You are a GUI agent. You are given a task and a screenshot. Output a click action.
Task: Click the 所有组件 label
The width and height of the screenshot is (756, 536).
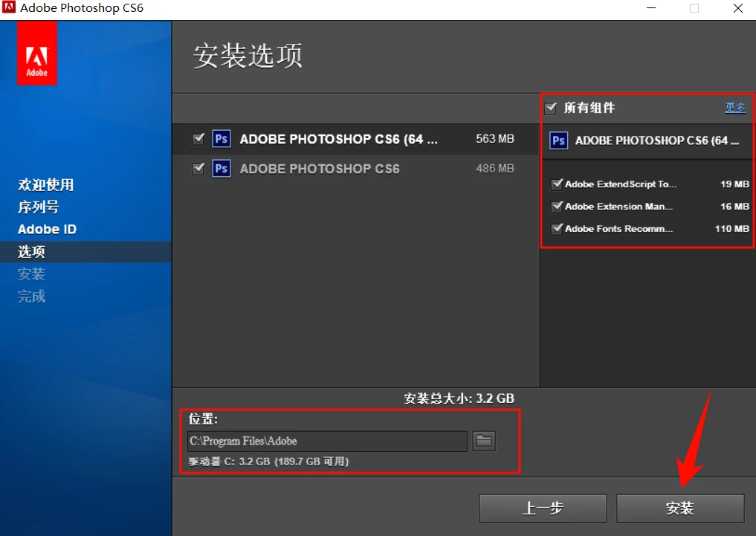tap(589, 108)
